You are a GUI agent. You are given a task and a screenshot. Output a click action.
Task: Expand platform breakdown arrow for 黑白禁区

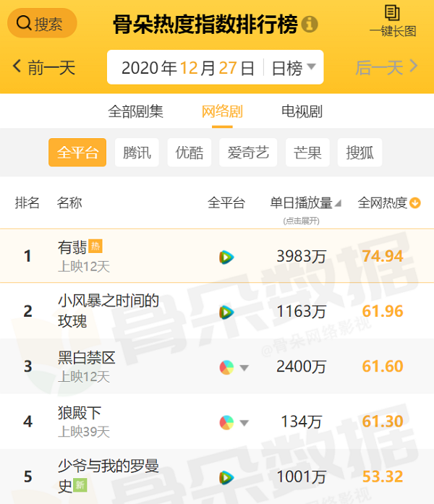pyautogui.click(x=244, y=368)
